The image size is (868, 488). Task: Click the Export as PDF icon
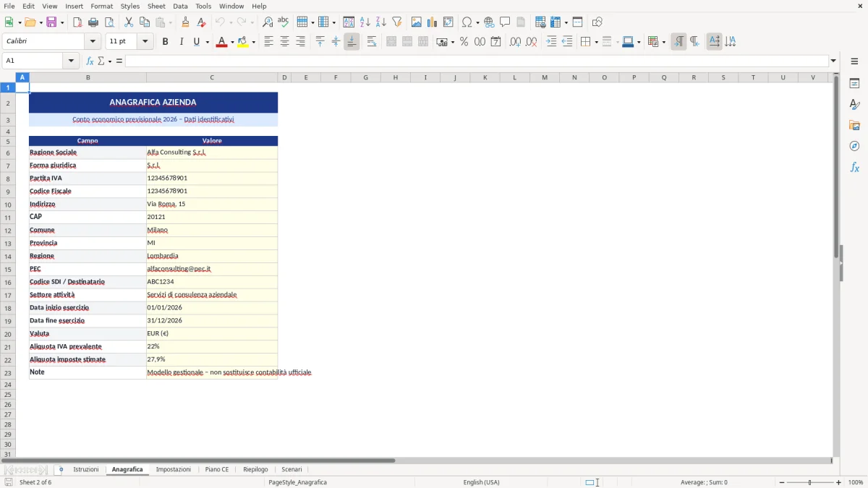click(x=77, y=22)
